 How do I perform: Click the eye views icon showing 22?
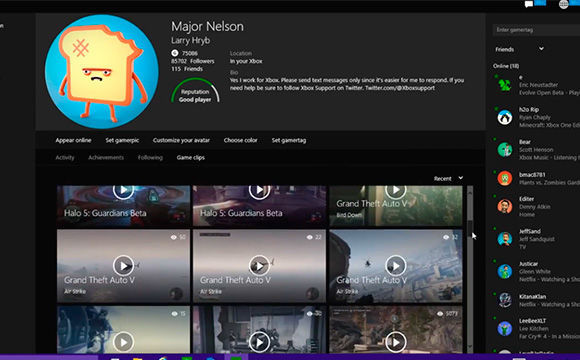(310, 237)
